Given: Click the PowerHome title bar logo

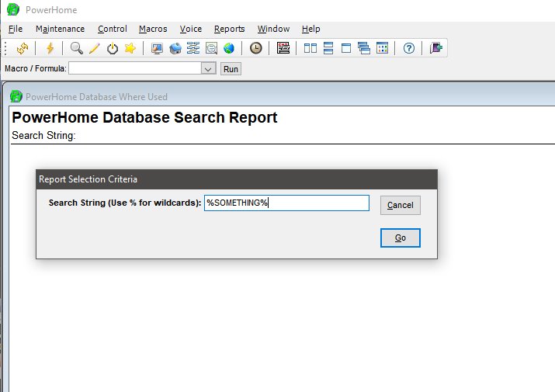Looking at the screenshot, I should 13,9.
